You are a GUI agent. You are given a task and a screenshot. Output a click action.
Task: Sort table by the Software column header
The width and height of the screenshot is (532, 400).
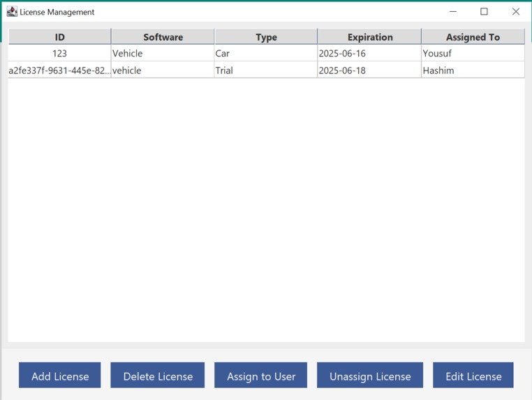(163, 36)
